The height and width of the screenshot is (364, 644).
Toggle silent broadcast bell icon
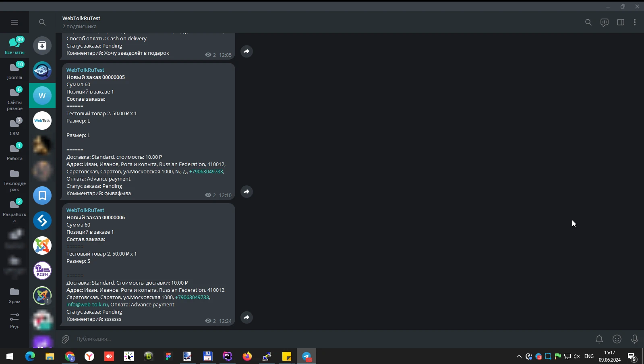(599, 339)
